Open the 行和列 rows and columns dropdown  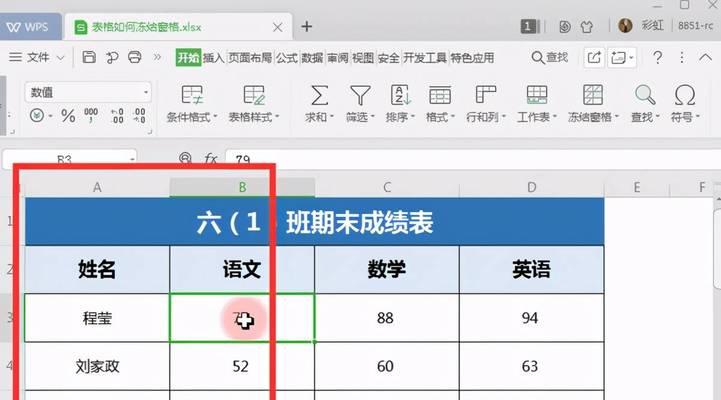coord(486,103)
